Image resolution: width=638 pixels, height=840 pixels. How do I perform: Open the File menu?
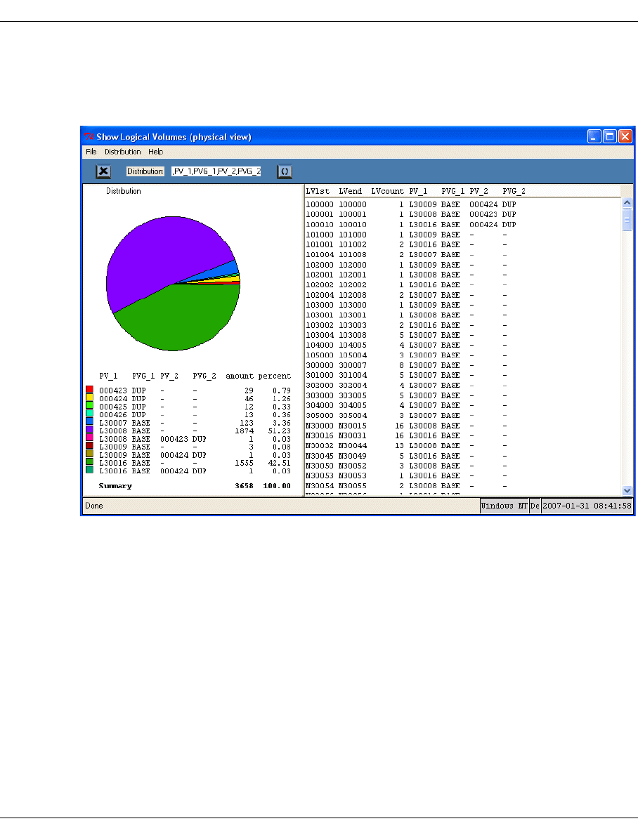91,152
